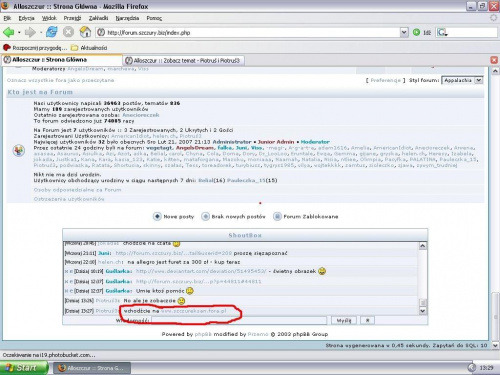Click the Kto jest na Forum section icon
The width and height of the screenshot is (500, 375).
(x=19, y=151)
